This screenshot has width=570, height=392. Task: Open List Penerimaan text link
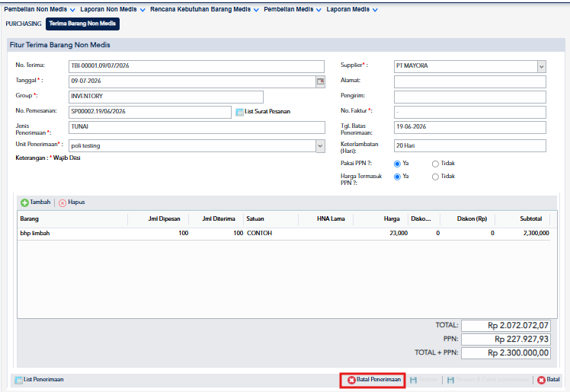[43, 379]
